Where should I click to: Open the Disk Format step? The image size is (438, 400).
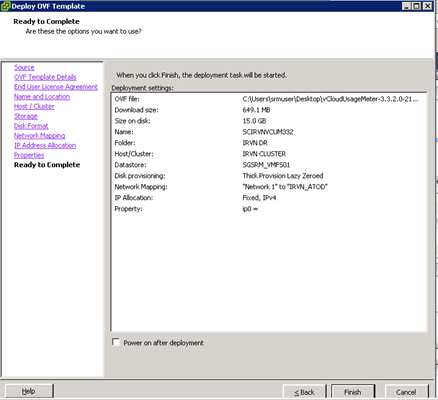pyautogui.click(x=31, y=126)
